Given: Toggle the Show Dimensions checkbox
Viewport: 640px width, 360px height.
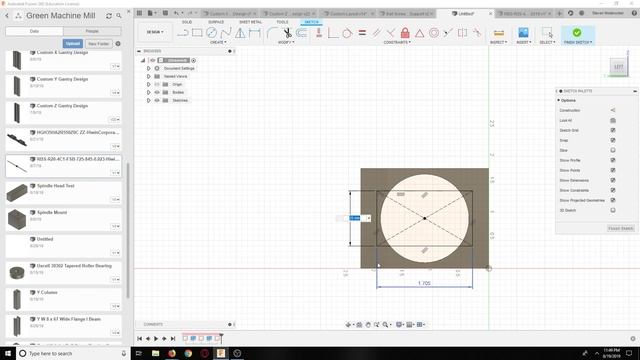Looking at the screenshot, I should point(613,180).
